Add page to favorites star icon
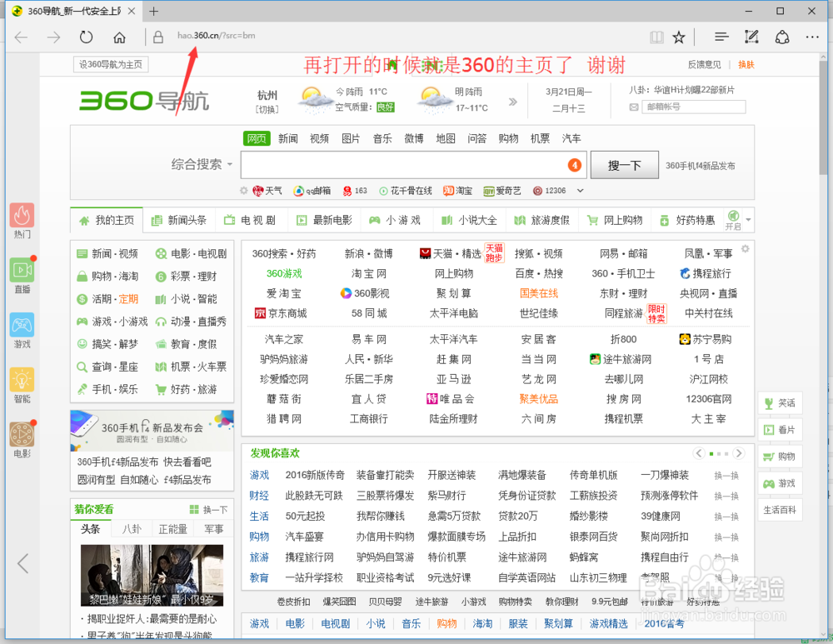Viewport: 833px width, 644px height. [678, 37]
